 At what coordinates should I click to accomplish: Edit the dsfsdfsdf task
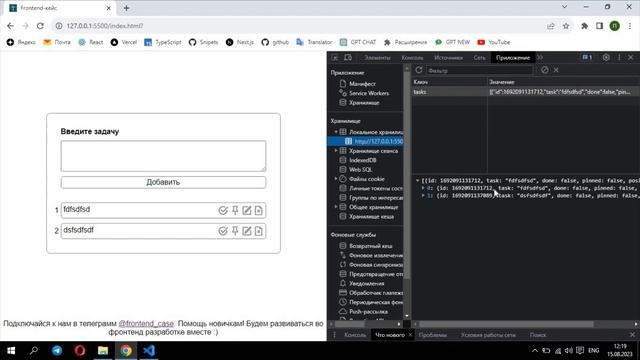point(247,231)
